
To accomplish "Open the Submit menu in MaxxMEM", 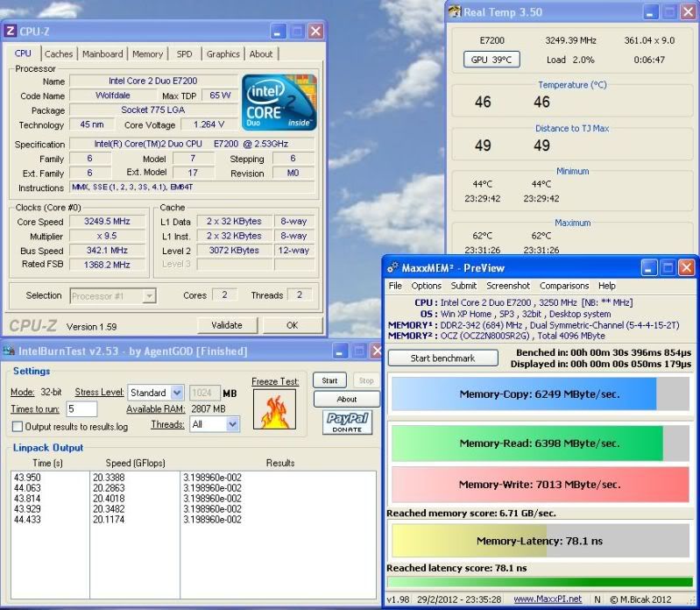I will click(x=463, y=286).
